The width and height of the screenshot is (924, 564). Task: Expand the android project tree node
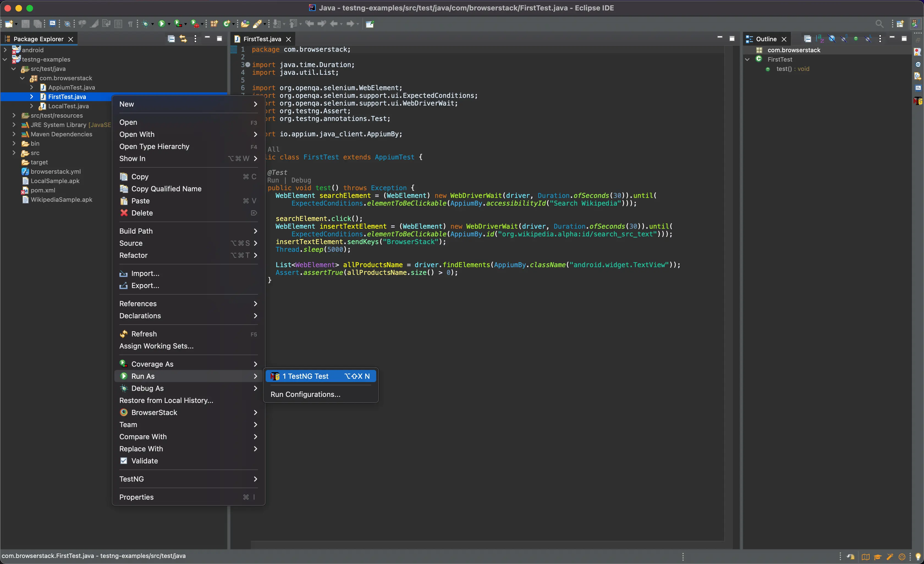tap(5, 50)
